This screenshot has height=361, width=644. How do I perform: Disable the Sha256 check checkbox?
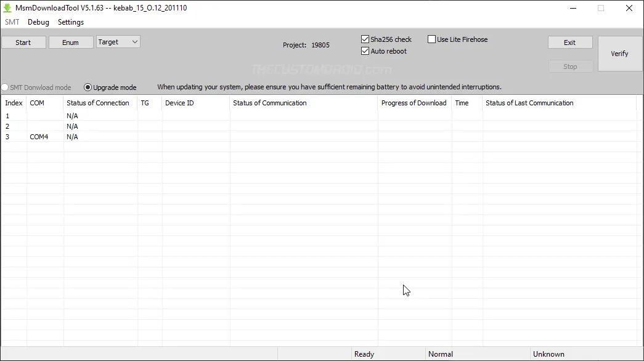click(365, 39)
